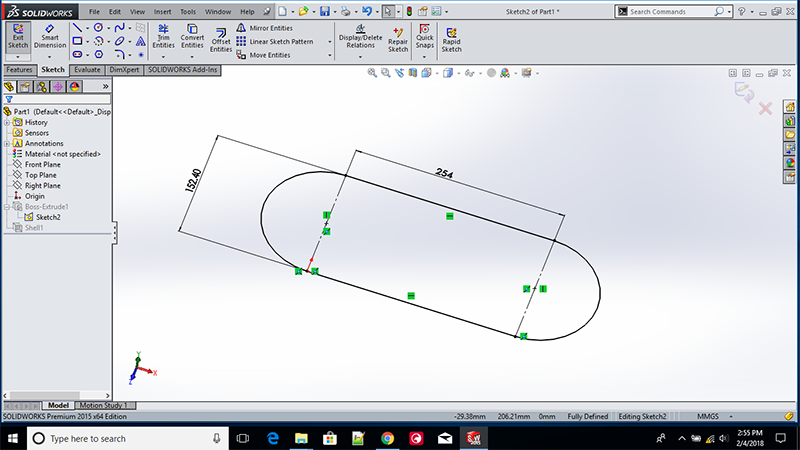
Task: Click MMGS unit system in status bar
Action: coord(707,416)
